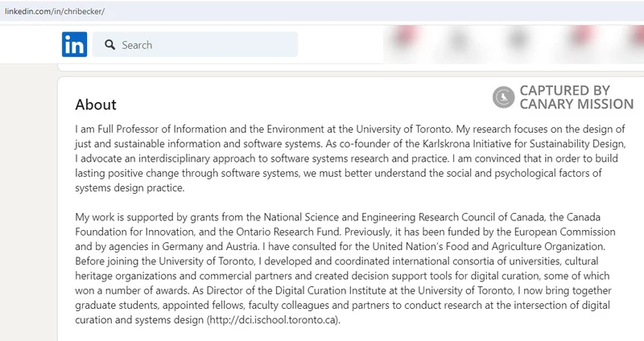Click the cut-off blurred icon at far right of navigation
Screen dimensions: 644x341
(x=638, y=37)
